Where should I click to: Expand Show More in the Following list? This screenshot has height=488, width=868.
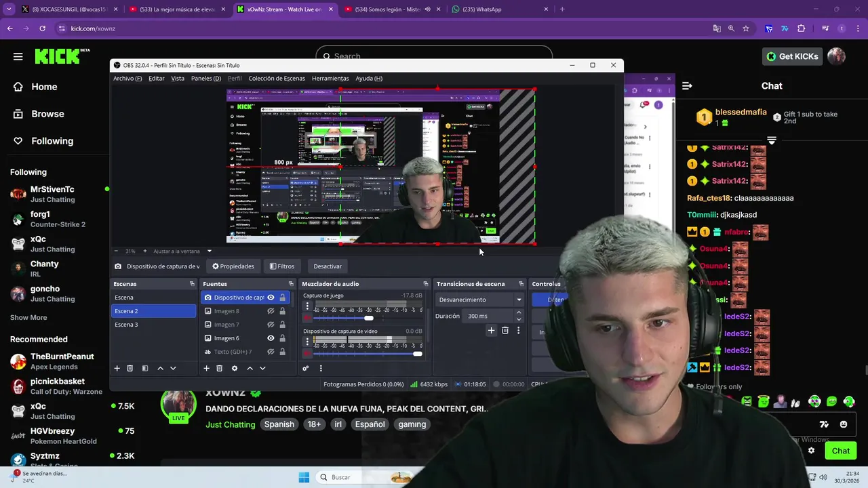28,317
